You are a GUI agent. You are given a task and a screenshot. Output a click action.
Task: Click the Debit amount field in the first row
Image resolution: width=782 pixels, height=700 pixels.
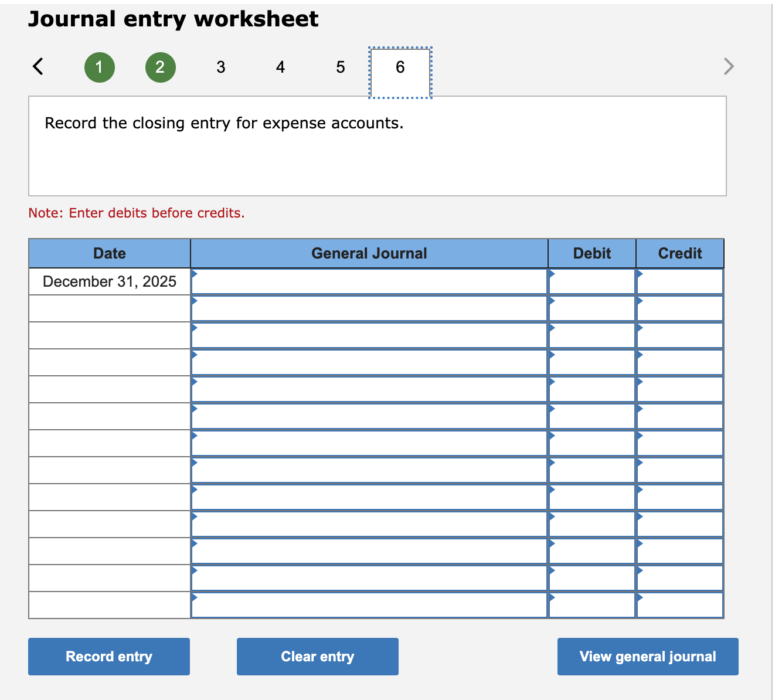coord(591,281)
